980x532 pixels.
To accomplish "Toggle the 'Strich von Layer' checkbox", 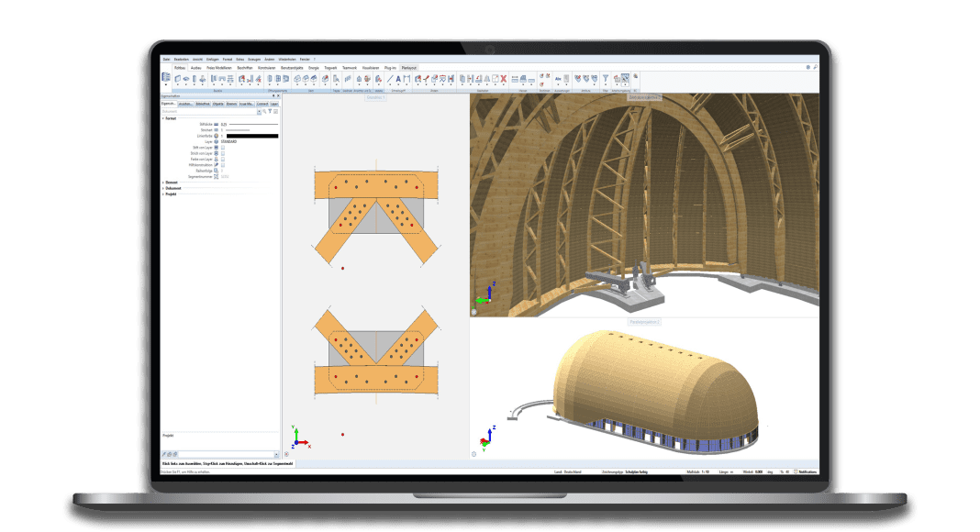I will click(223, 153).
